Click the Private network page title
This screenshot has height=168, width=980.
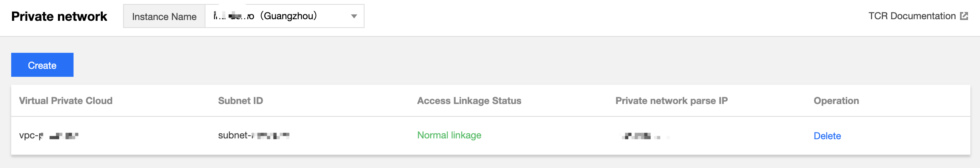coord(59,16)
